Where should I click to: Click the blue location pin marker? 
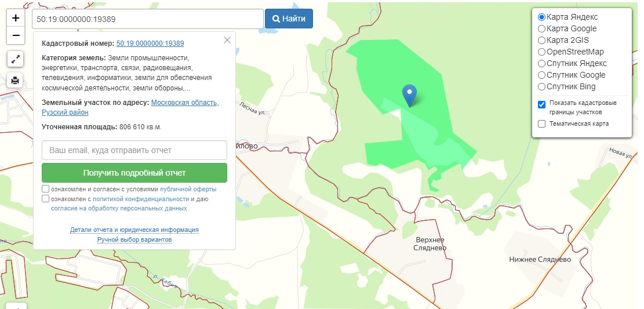pos(410,95)
